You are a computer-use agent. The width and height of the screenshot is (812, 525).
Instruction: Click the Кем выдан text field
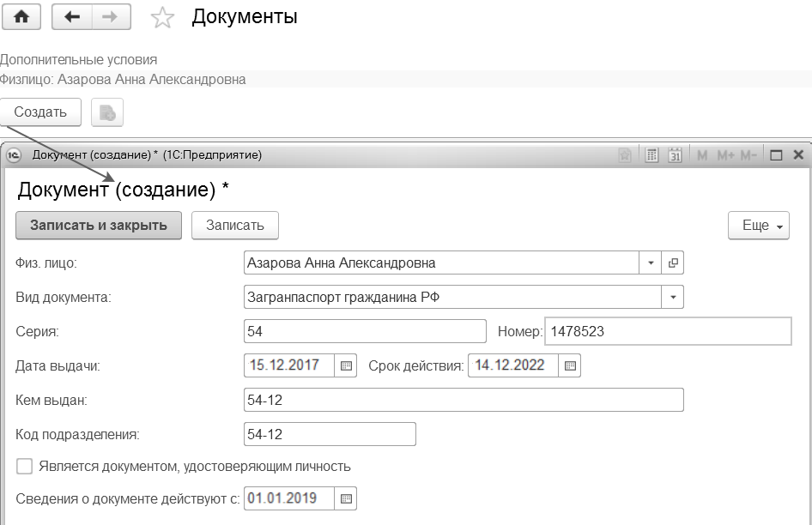[464, 400]
